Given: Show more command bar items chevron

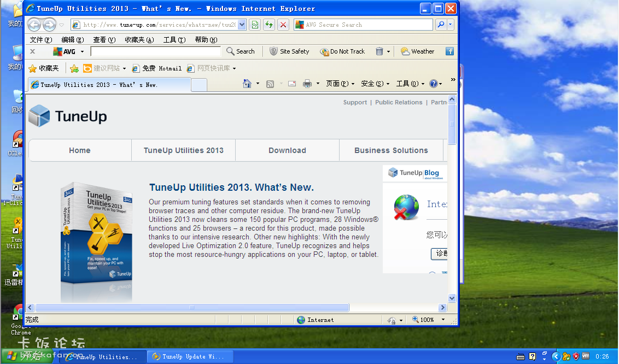Looking at the screenshot, I should point(453,80).
